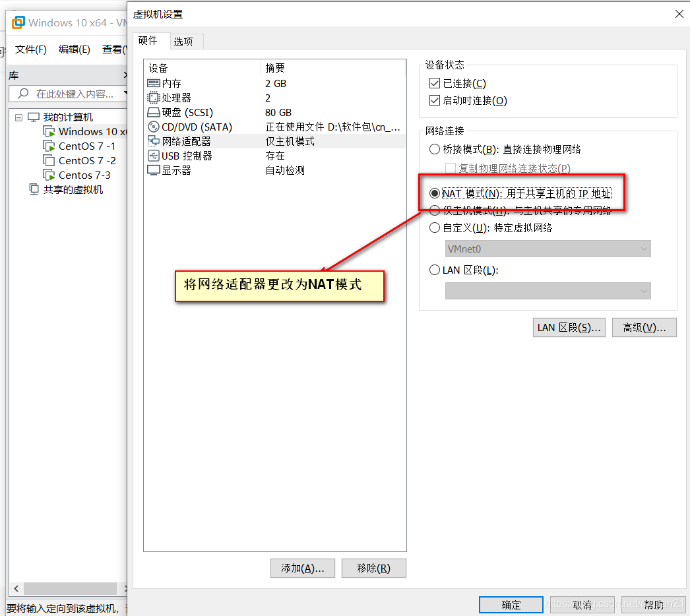
Task: Select the USB 控制器 icon
Action: 154,156
